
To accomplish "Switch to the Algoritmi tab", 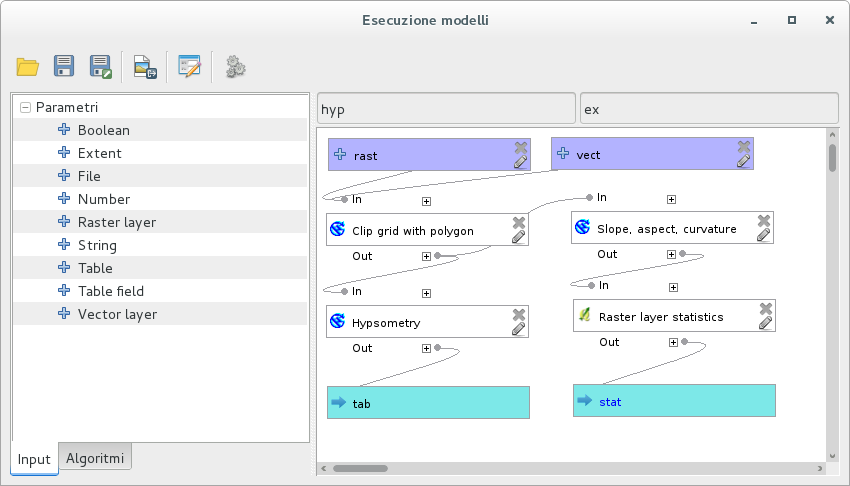I will 95,459.
